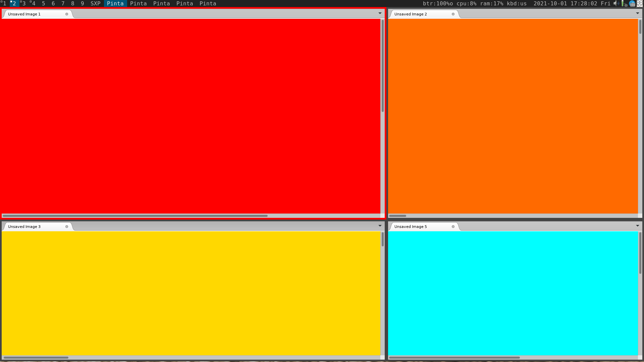The height and width of the screenshot is (362, 644).
Task: Close Unsaved Image 5 tab using its dot button
Action: 453,227
